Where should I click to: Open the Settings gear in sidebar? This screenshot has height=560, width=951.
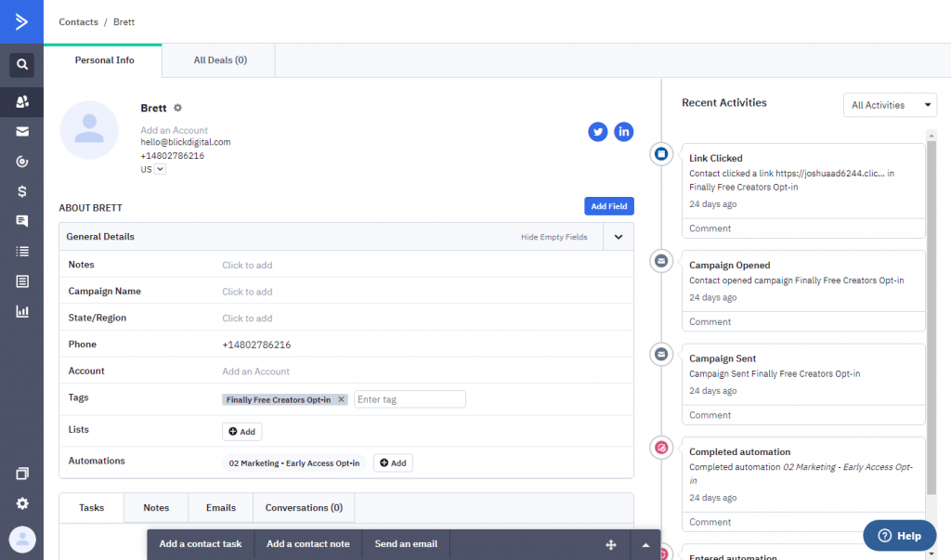22,503
